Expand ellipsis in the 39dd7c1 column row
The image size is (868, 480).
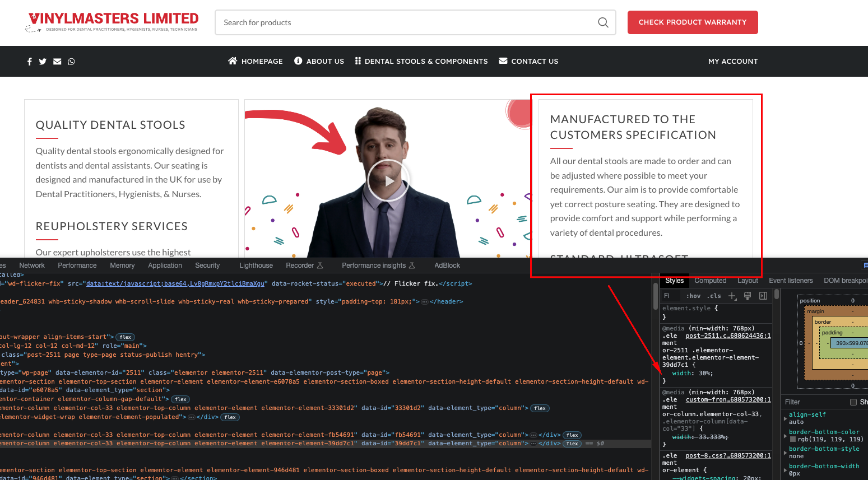pyautogui.click(x=533, y=444)
